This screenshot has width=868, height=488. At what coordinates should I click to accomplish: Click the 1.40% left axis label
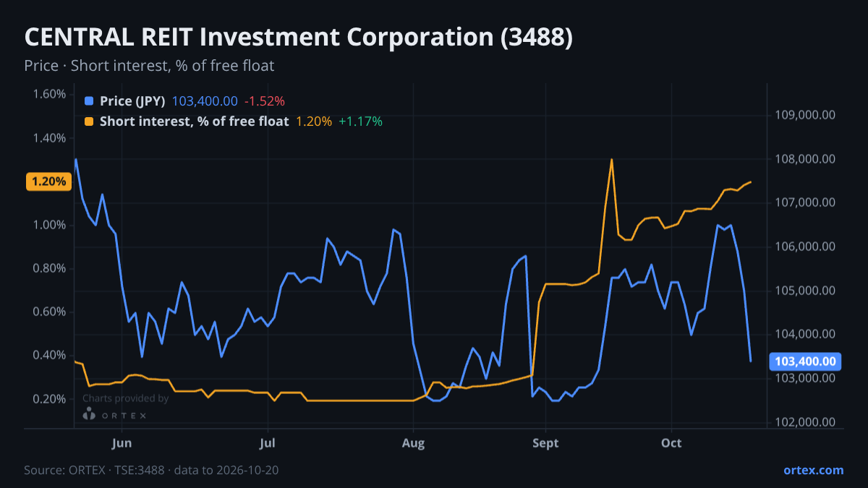49,138
